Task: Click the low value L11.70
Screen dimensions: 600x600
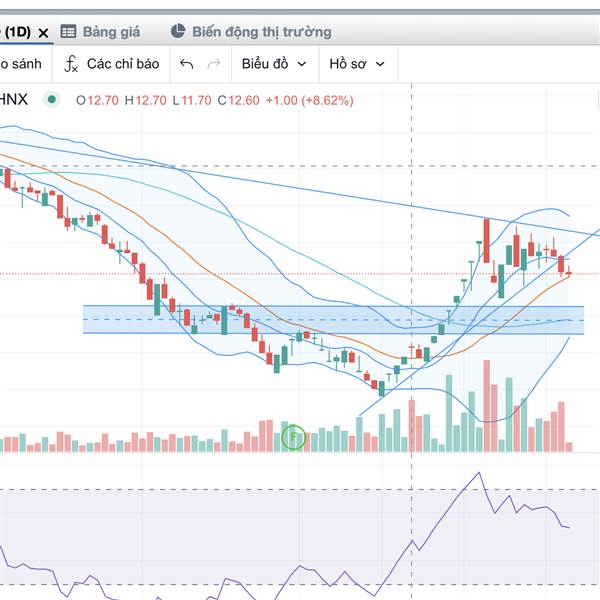Action: point(192,101)
